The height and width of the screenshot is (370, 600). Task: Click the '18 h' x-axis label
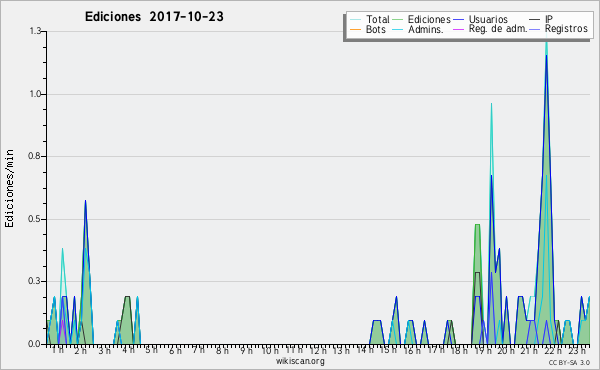(459, 350)
